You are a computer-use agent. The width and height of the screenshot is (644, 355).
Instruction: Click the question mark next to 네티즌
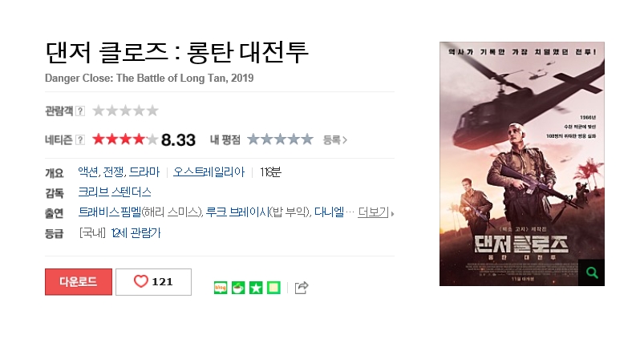(80, 140)
